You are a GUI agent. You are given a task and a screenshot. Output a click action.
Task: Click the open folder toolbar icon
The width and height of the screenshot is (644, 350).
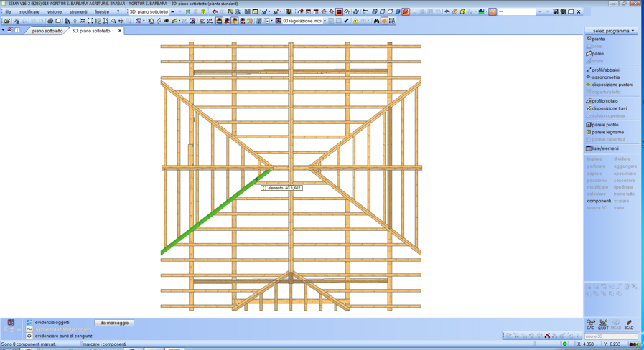coord(7,21)
